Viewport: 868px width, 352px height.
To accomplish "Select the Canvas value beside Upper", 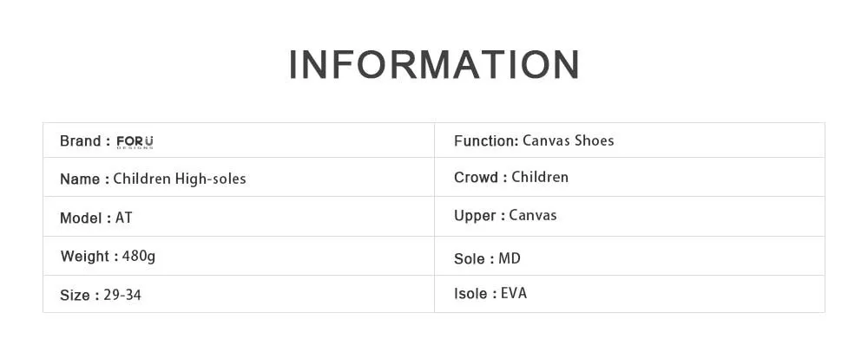I will pyautogui.click(x=533, y=216).
